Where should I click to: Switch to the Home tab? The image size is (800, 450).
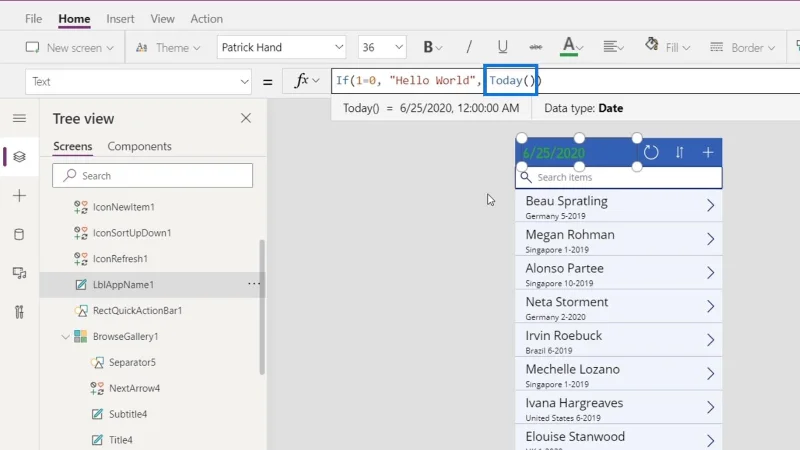tap(74, 19)
